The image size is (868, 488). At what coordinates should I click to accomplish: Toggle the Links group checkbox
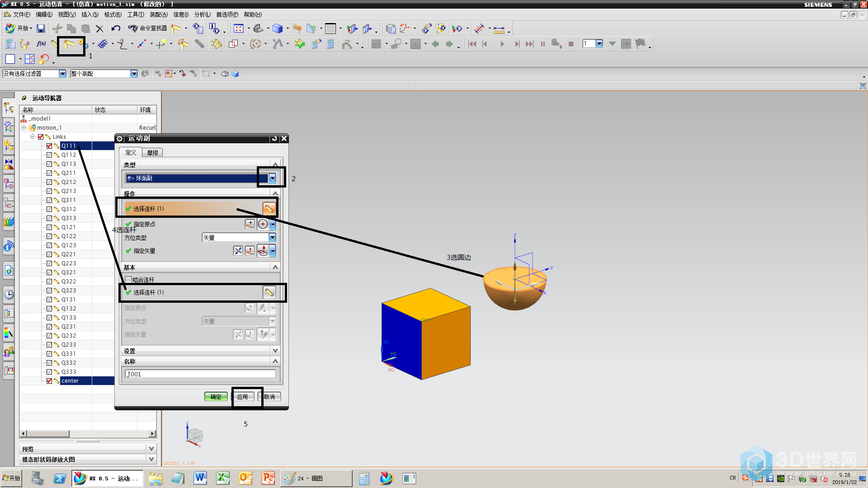(x=41, y=137)
